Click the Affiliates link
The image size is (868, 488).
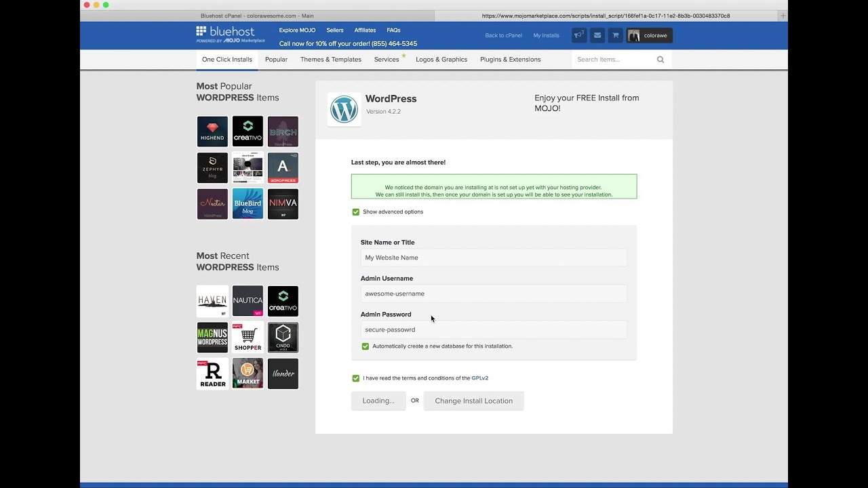(x=365, y=30)
